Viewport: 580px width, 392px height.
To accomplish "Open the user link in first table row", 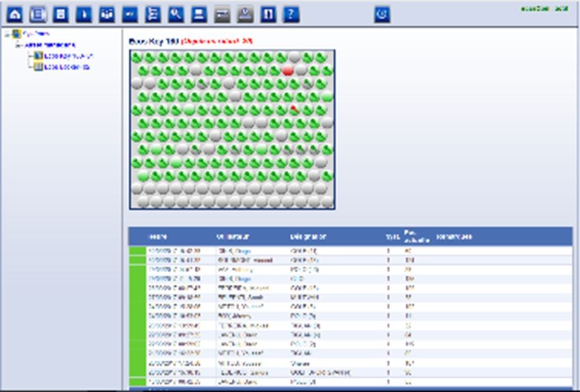I will tap(235, 251).
